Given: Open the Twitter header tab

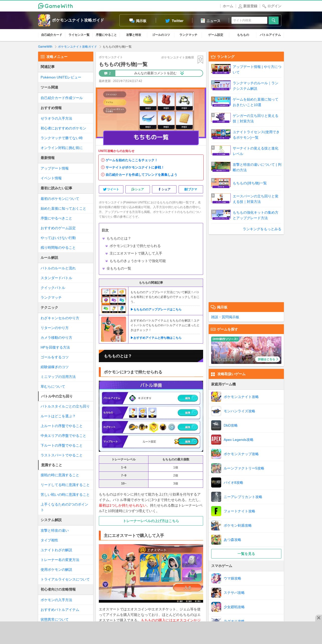Looking at the screenshot, I should click(174, 21).
